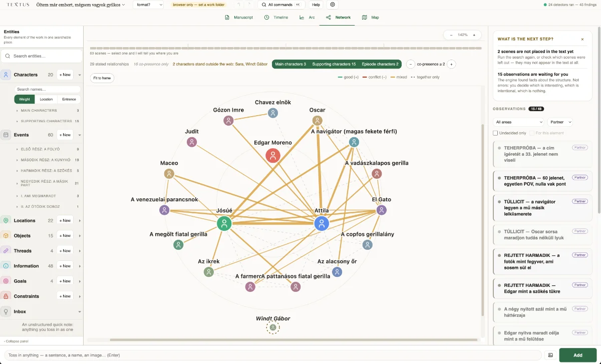This screenshot has width=601, height=364.
Task: Enable the Undecided only checkbox
Action: point(495,133)
